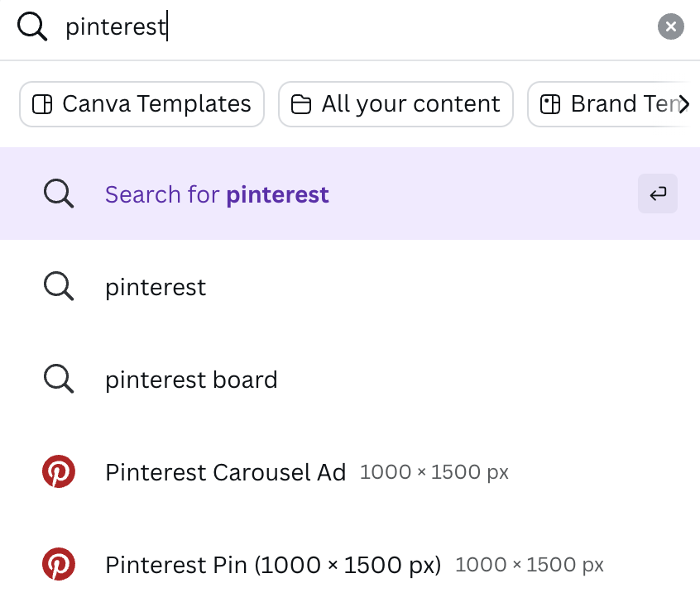The height and width of the screenshot is (607, 700).
Task: Click magnifier icon next to pinterest suggestion
Action: tap(59, 286)
